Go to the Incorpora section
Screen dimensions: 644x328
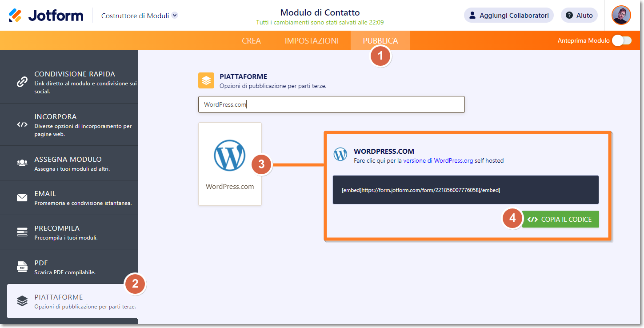tap(69, 124)
